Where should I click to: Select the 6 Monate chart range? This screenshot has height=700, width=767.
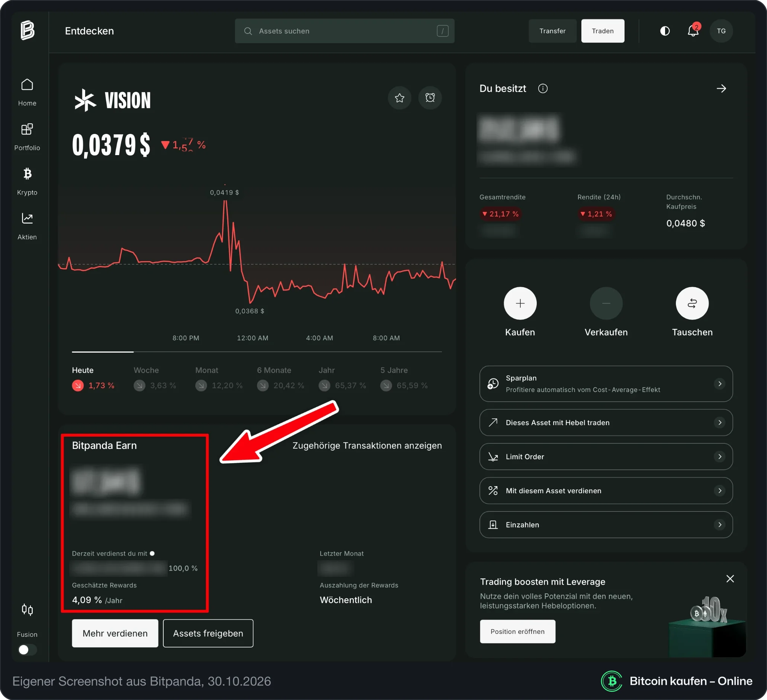[x=280, y=378]
